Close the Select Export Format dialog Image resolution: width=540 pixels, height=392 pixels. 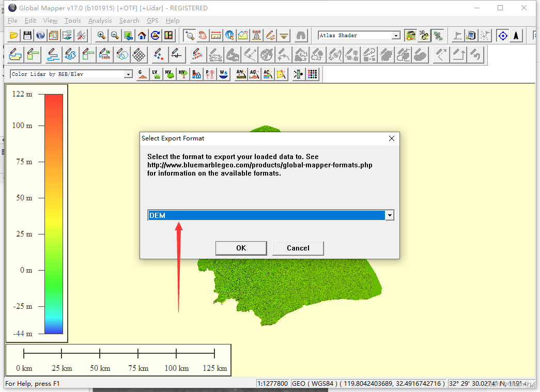[392, 138]
